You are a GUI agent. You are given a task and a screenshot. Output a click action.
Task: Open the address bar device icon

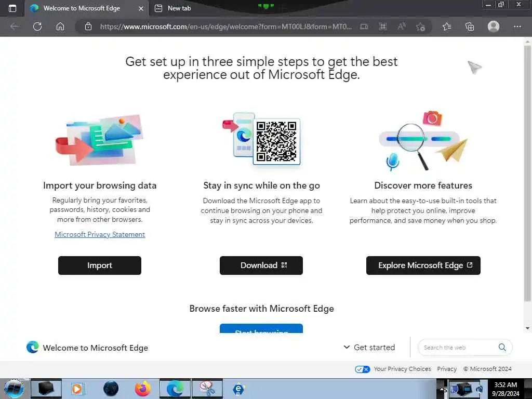tap(364, 26)
